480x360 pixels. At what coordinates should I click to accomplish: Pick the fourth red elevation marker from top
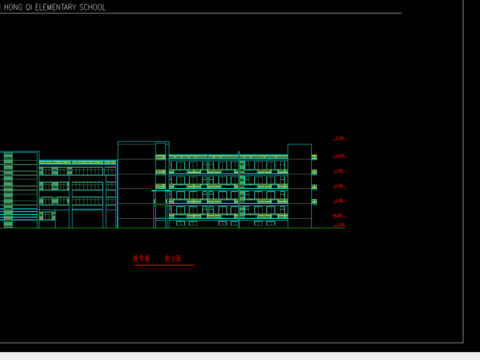tap(339, 186)
